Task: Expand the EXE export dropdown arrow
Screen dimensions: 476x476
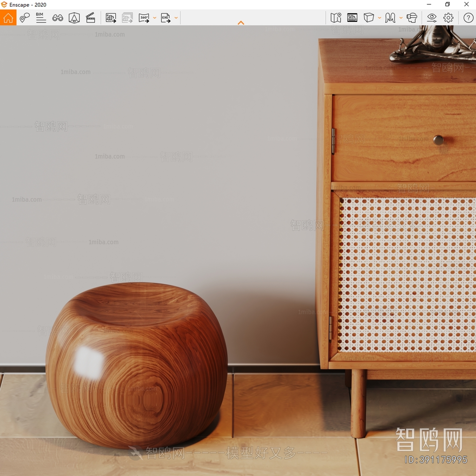Action: pyautogui.click(x=176, y=18)
